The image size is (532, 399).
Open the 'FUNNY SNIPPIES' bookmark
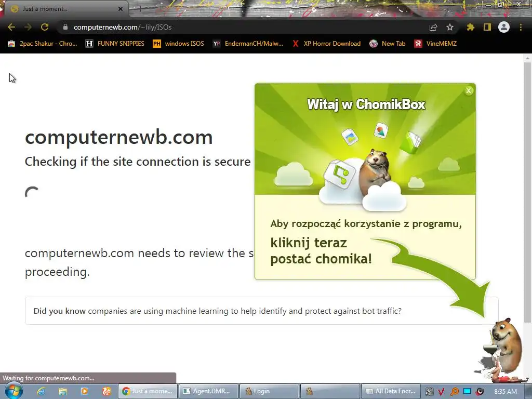click(115, 44)
